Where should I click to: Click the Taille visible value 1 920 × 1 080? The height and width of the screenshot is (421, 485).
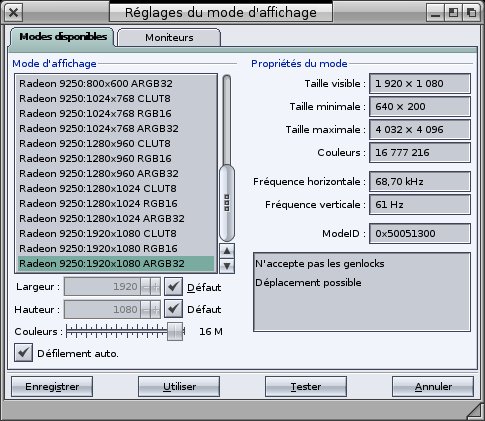click(420, 83)
